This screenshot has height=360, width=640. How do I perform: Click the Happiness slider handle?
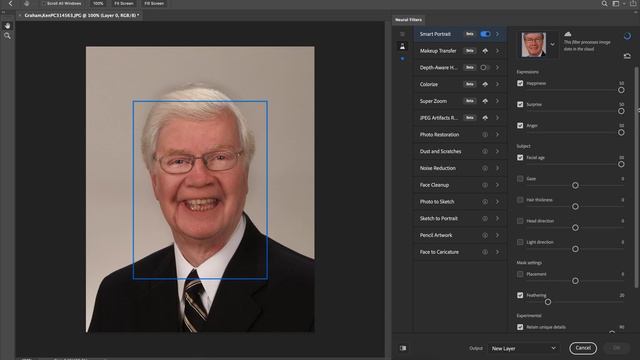pos(621,90)
